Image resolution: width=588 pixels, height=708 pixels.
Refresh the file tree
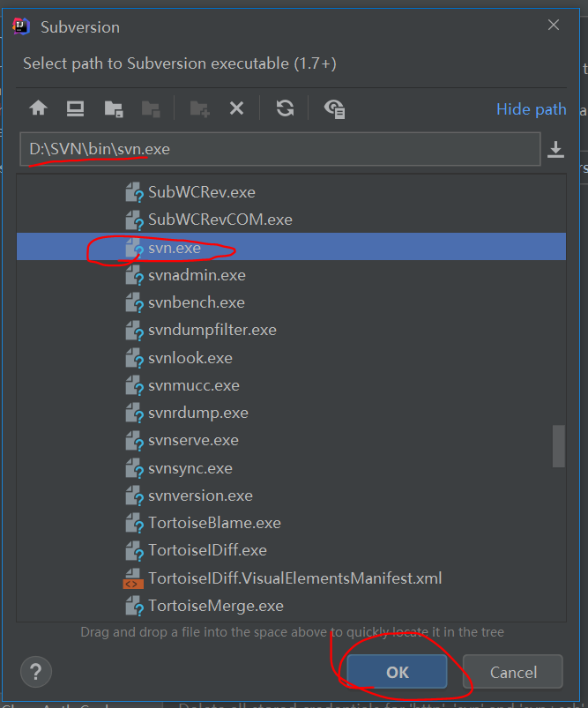(x=285, y=108)
